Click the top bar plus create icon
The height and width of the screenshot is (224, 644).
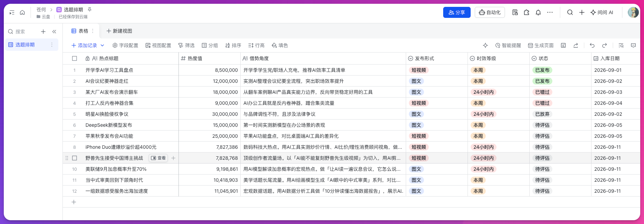point(582,12)
